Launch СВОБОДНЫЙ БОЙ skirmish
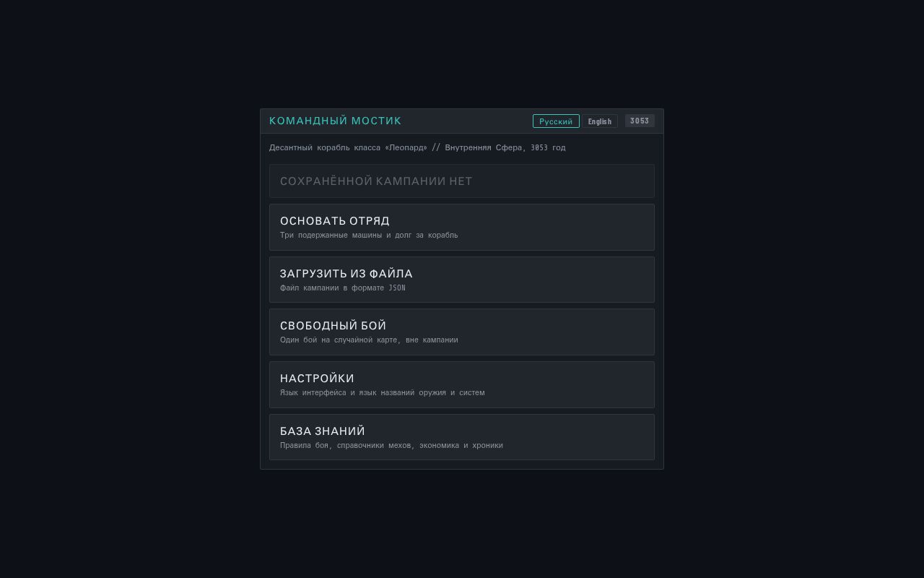 462,332
